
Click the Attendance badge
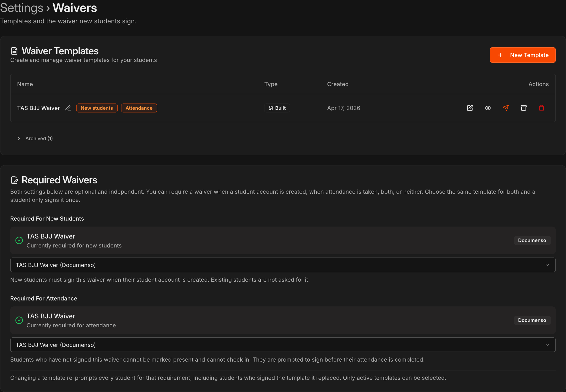[x=139, y=108]
